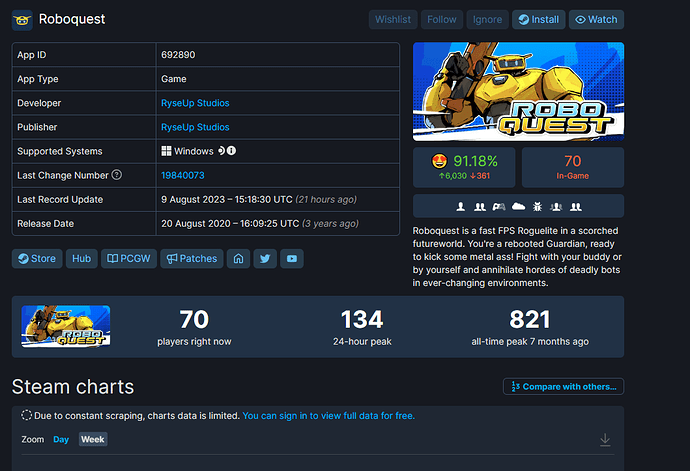Click the App Type value Game
Screen dimensions: 690x471
[x=174, y=79]
